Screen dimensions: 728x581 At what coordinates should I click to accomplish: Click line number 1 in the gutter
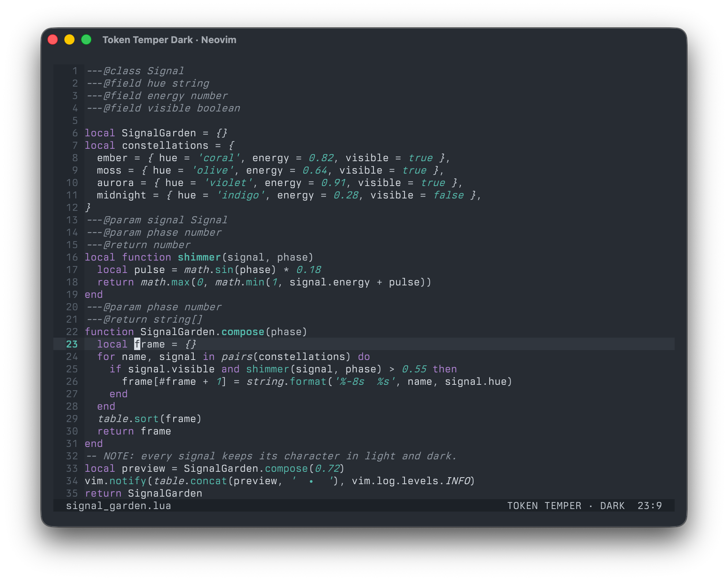75,71
